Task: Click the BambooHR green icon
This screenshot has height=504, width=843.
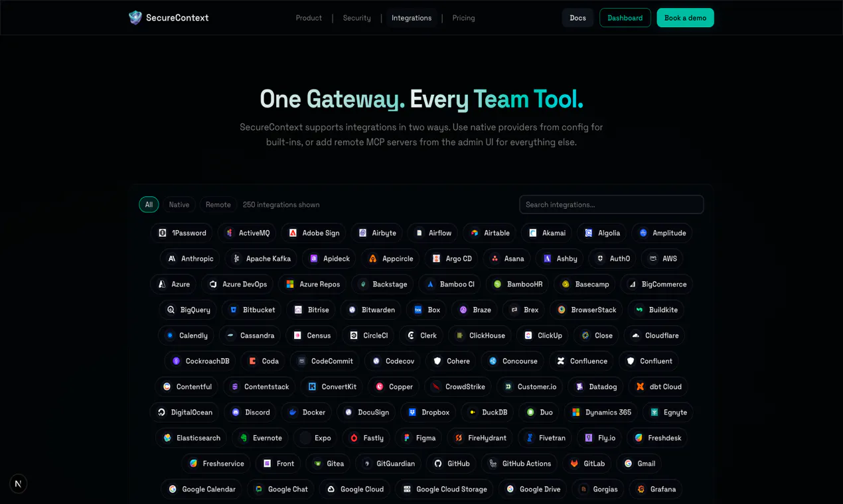Action: click(x=498, y=284)
